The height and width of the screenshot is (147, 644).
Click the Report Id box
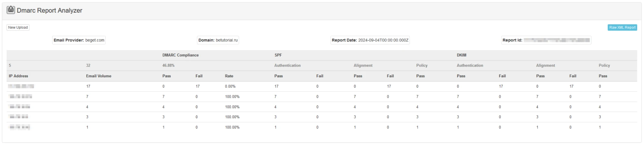(x=546, y=40)
